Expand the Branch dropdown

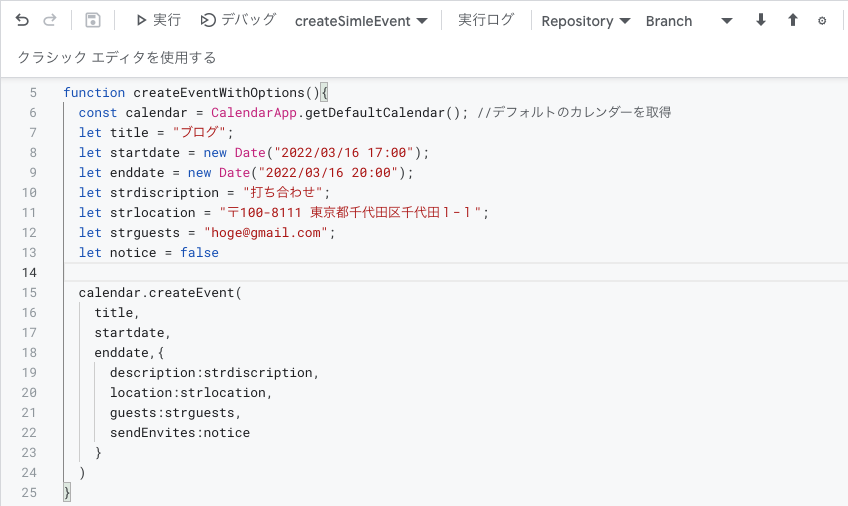click(x=688, y=21)
